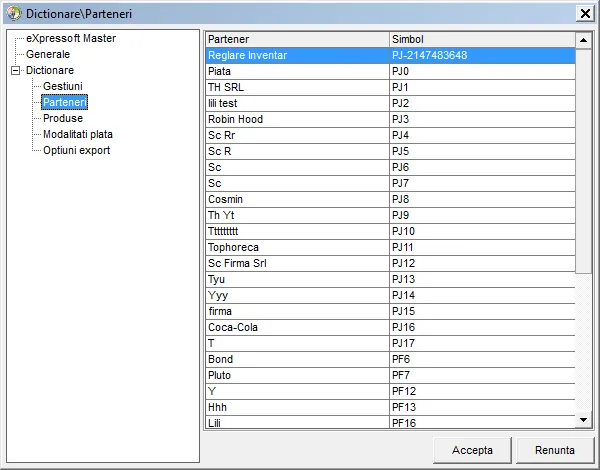Select the Parteneri tree item
Screen dimensions: 600x470
(x=65, y=103)
